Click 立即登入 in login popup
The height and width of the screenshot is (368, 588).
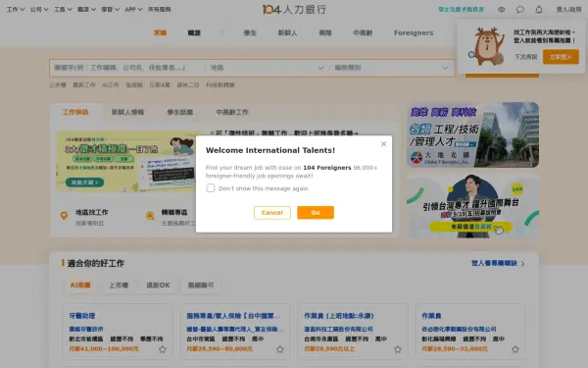(561, 57)
